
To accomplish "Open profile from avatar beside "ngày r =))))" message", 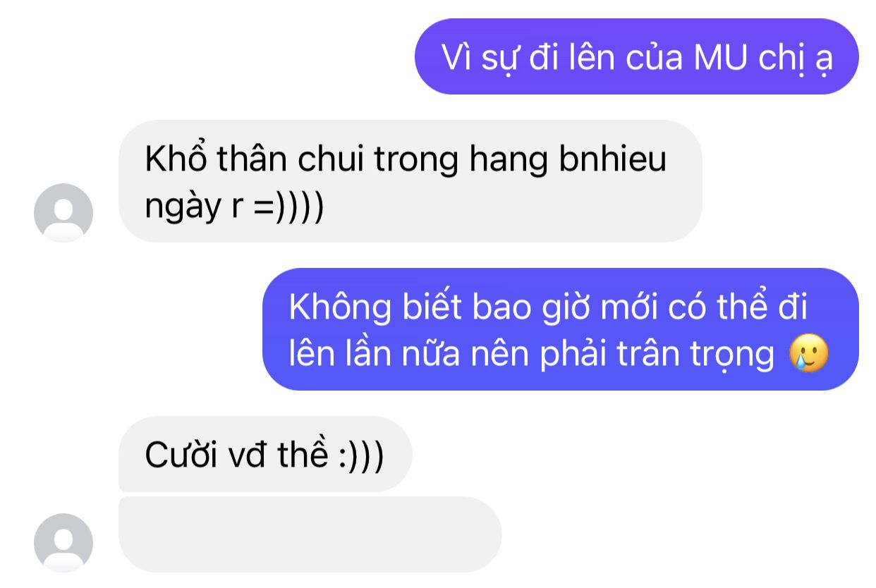I will click(x=63, y=212).
